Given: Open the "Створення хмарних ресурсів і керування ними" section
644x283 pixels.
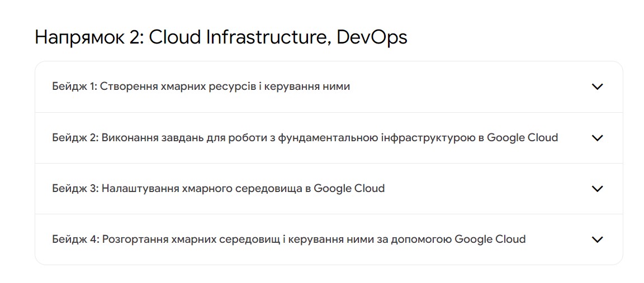Looking at the screenshot, I should 225,87.
